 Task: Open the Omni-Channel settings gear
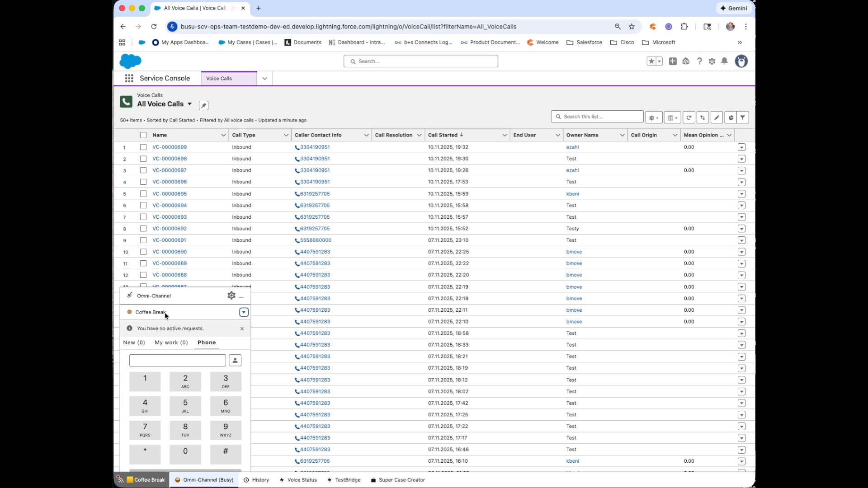tap(231, 296)
